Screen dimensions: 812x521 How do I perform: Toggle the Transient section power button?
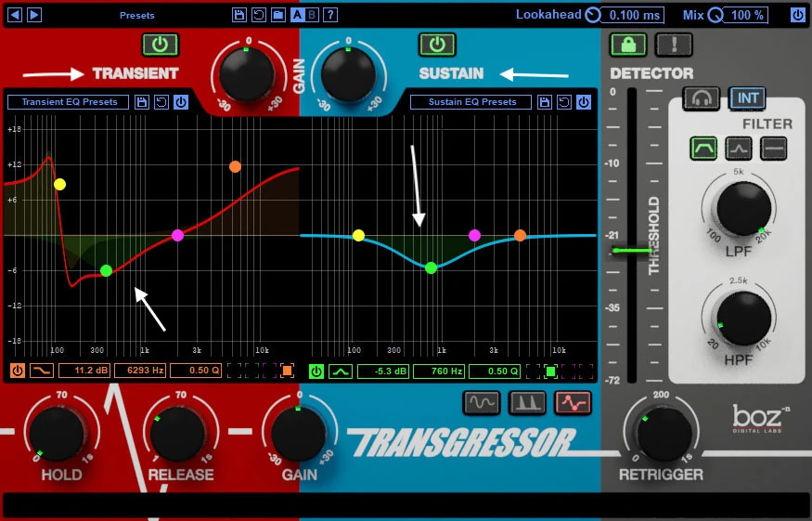point(160,46)
